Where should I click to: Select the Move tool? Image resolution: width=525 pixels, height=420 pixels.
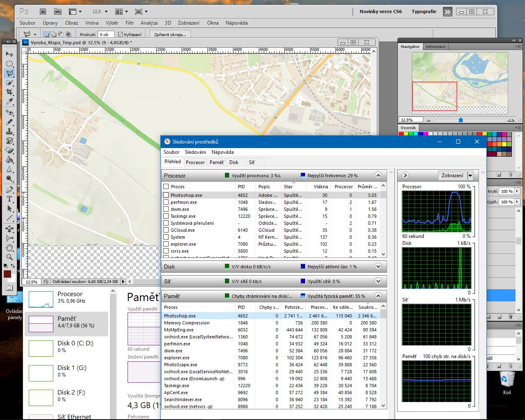[x=9, y=54]
